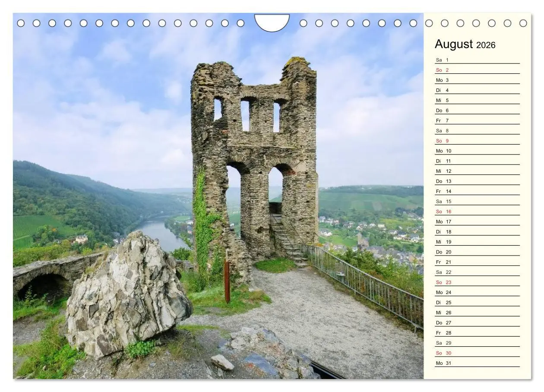This screenshot has width=544, height=392.
Task: Select the leftmost spiral binding hole
Action: point(20,22)
